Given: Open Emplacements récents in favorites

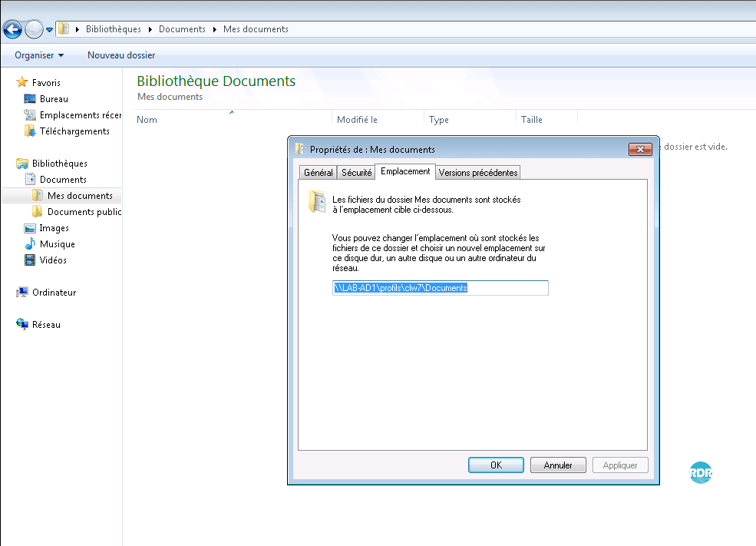Looking at the screenshot, I should 81,114.
